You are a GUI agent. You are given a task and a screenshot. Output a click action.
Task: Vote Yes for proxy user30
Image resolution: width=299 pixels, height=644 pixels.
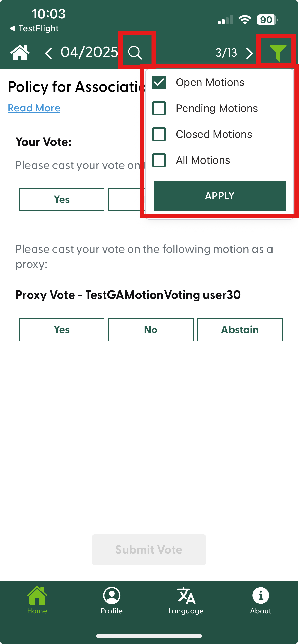(x=62, y=330)
